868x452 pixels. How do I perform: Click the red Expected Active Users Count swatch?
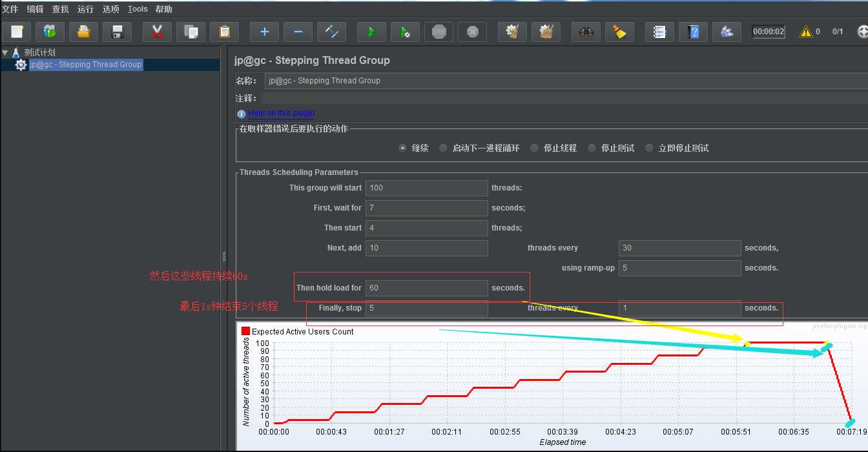pyautogui.click(x=245, y=331)
